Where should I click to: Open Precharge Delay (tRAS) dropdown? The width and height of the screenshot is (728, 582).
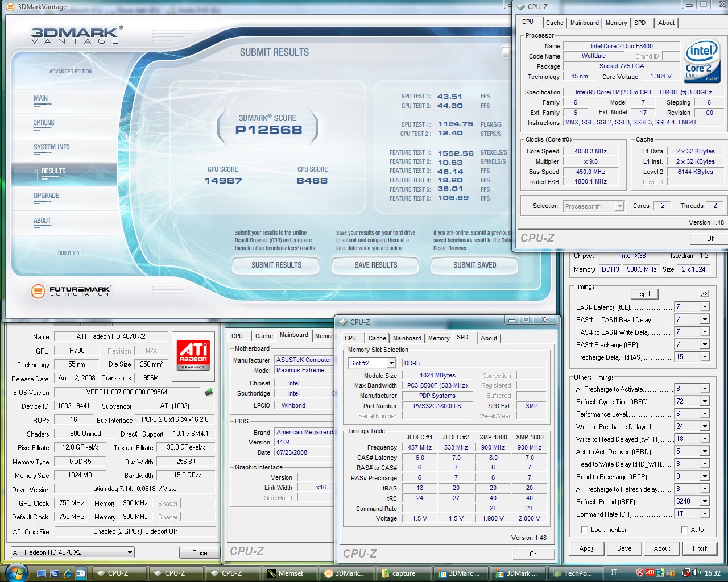705,357
